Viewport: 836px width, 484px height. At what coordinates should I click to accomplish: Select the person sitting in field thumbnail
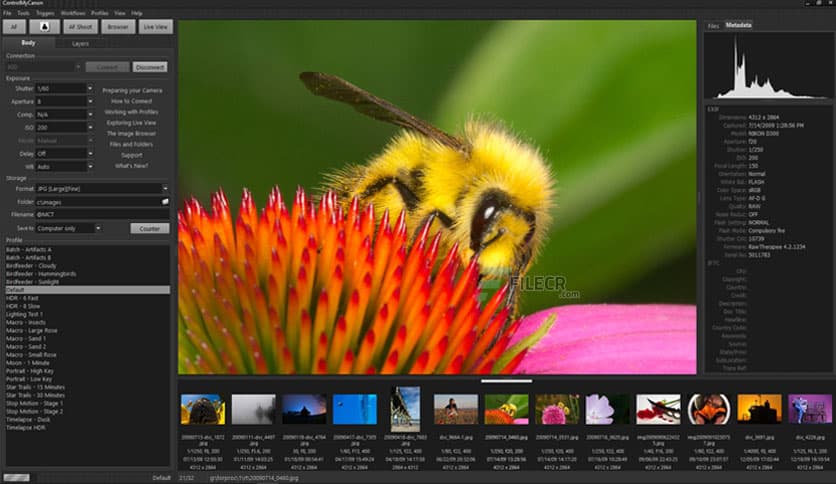click(x=456, y=409)
